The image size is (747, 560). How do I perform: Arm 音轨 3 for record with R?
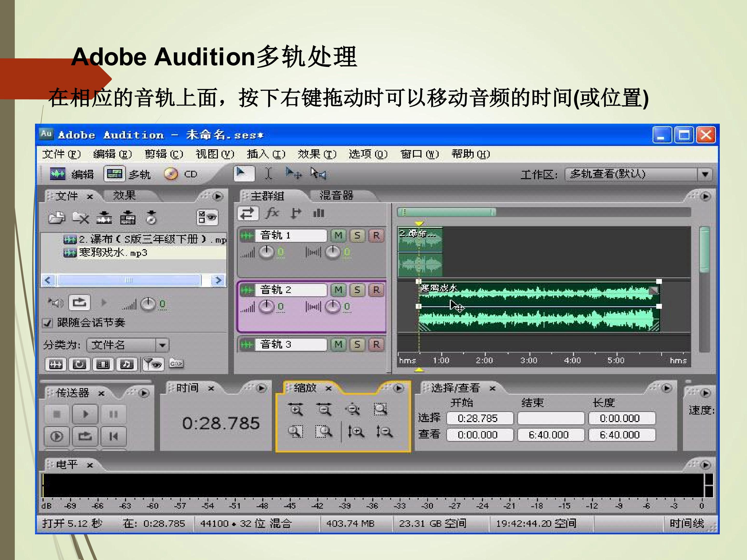(x=376, y=345)
